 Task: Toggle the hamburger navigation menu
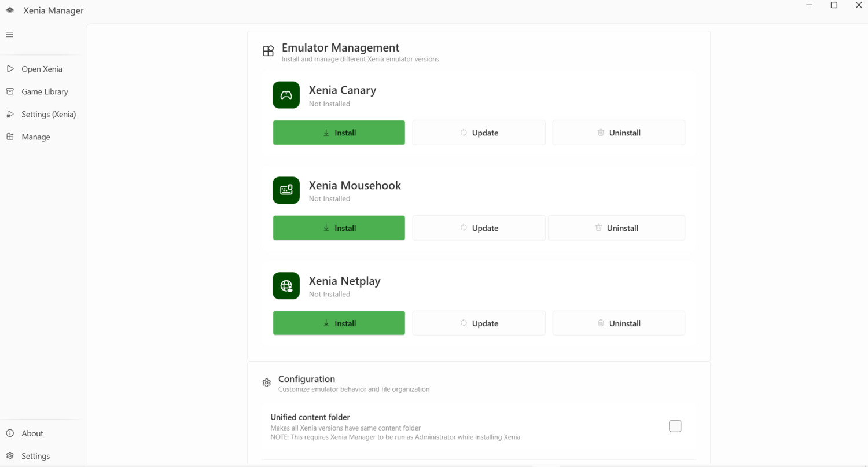[9, 35]
